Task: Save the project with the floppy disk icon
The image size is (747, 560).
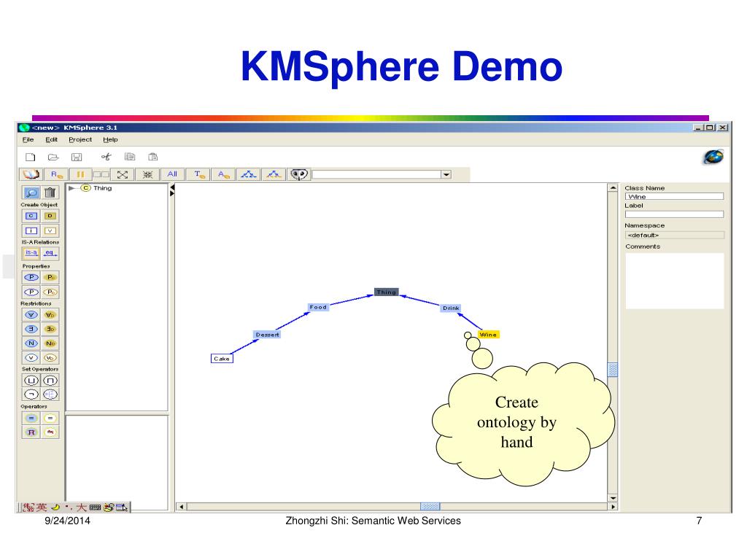Action: tap(77, 157)
